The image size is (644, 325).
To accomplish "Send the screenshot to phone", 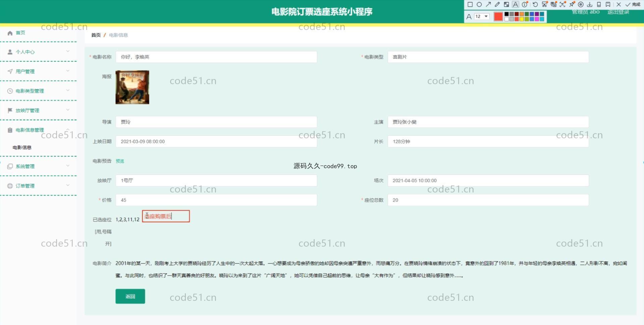I will (x=599, y=4).
